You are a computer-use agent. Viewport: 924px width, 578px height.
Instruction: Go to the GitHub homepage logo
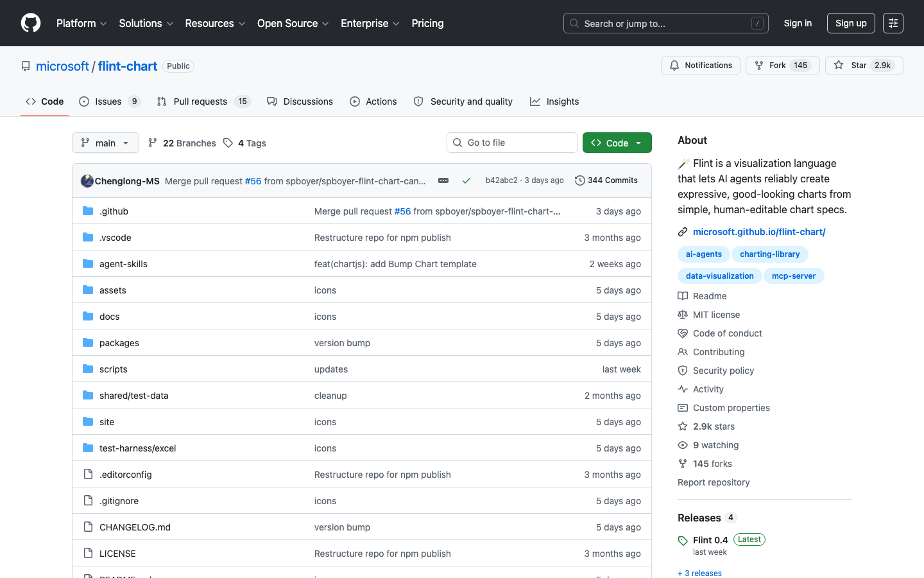(x=31, y=23)
